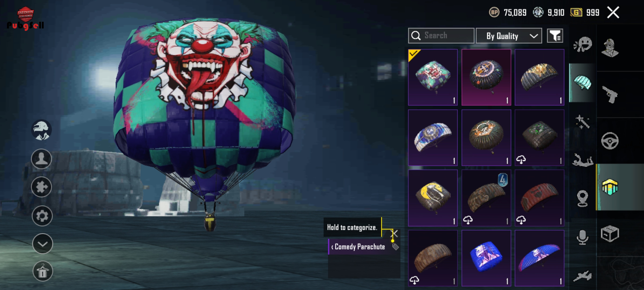Open the wardrobe hanger icon
The image size is (644, 290).
pos(43,271)
